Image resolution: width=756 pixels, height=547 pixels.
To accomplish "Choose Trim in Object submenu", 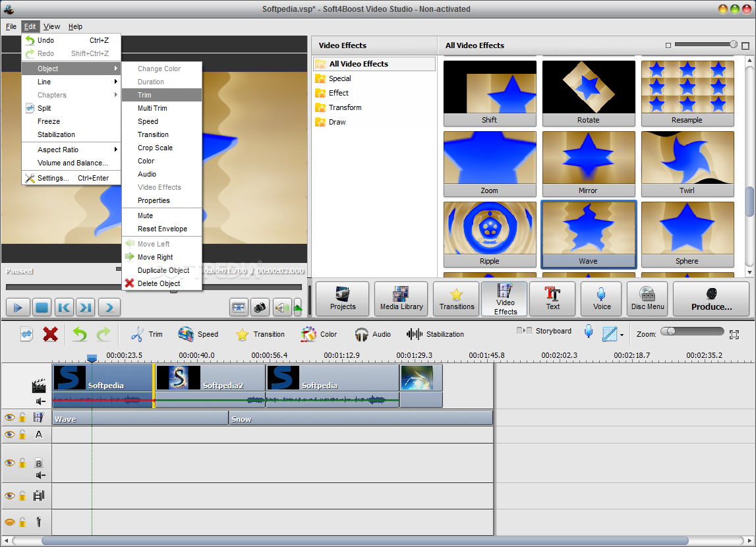I will point(162,95).
